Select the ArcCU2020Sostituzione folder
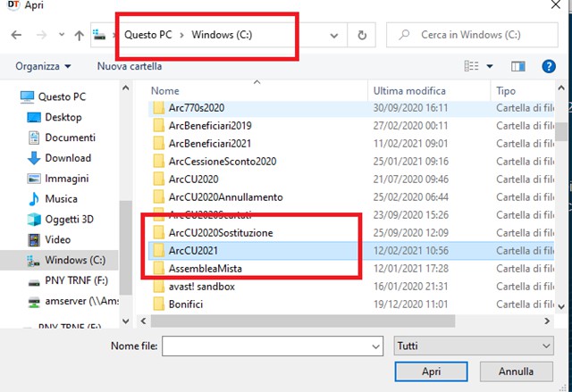 221,233
